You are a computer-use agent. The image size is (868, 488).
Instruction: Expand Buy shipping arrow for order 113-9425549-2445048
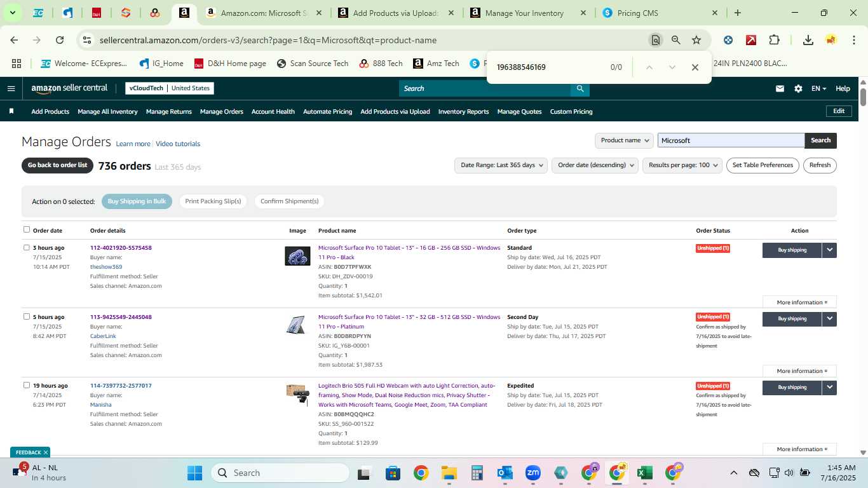click(829, 318)
